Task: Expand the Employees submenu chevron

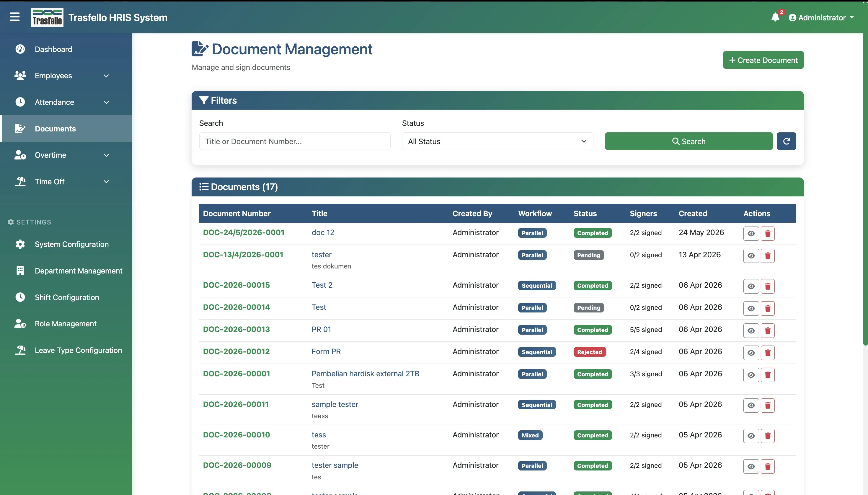Action: pos(106,76)
